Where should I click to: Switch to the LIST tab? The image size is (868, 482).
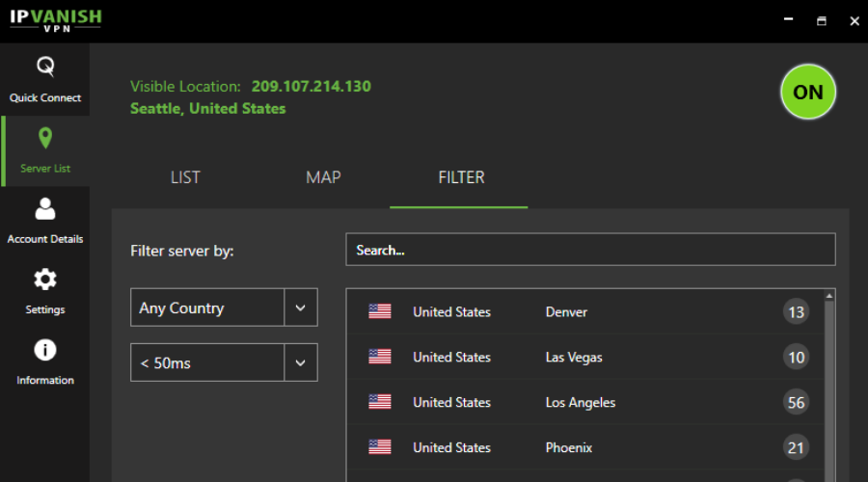185,177
